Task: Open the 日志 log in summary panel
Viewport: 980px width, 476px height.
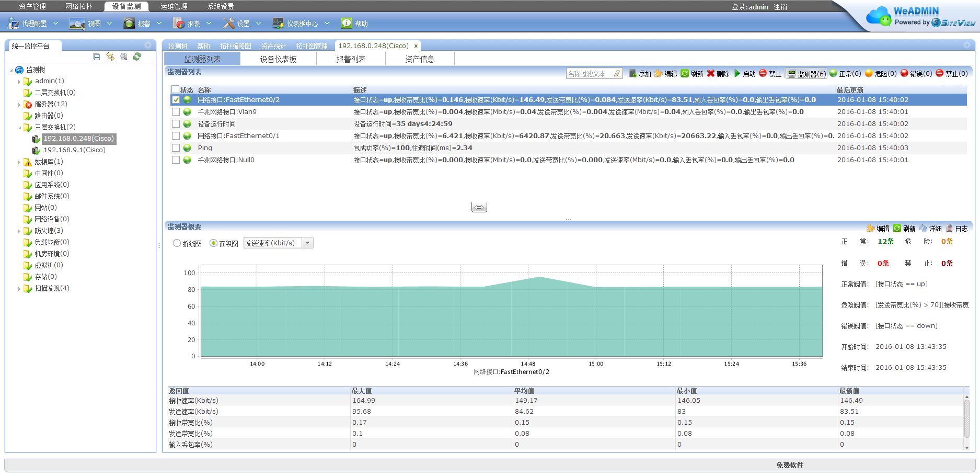Action: pyautogui.click(x=956, y=228)
